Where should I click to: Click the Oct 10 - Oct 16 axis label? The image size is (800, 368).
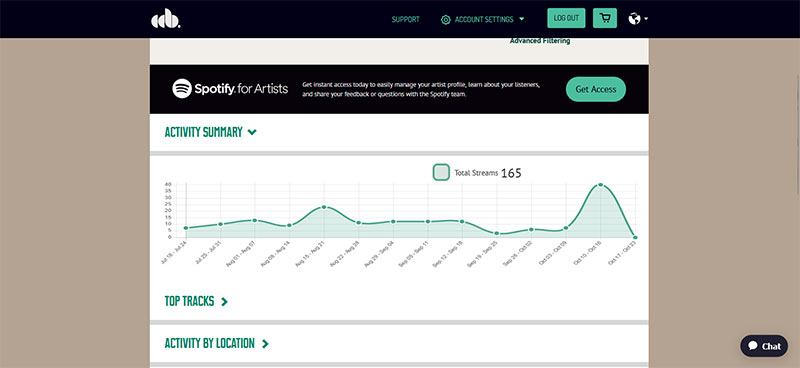[587, 253]
